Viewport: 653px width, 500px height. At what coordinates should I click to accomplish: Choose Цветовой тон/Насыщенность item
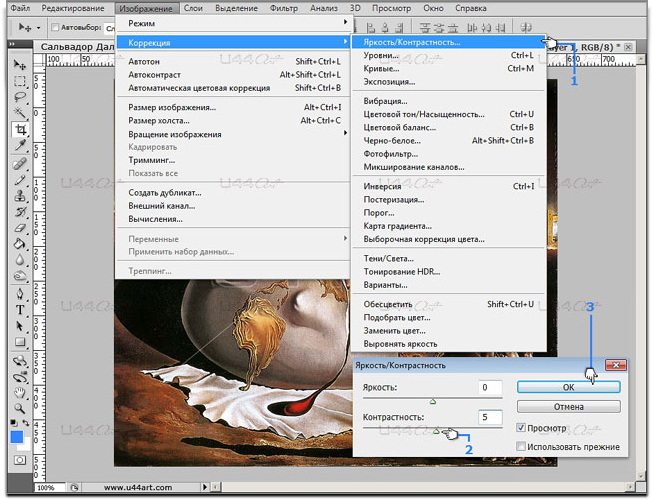coord(449,114)
